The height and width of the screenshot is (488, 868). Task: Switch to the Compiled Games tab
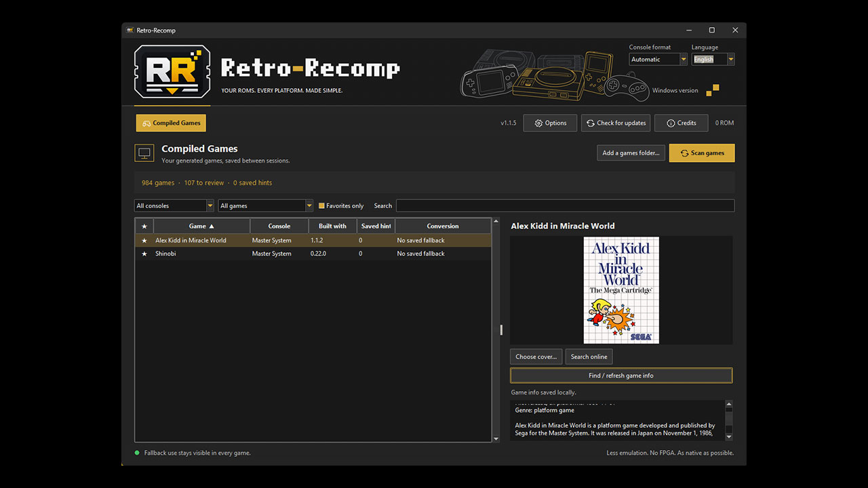171,123
